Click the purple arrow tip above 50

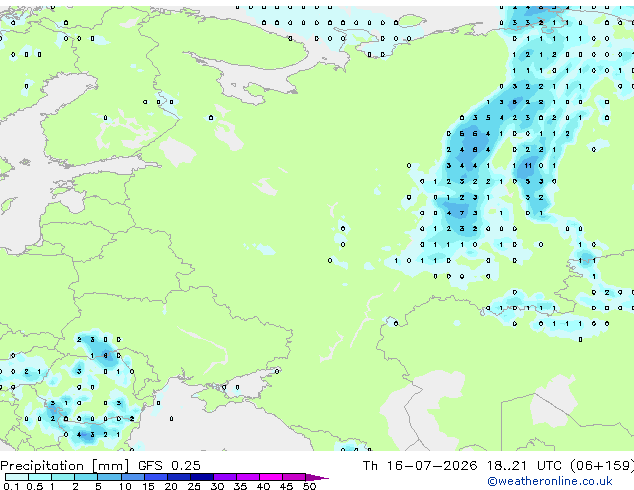coord(317,477)
